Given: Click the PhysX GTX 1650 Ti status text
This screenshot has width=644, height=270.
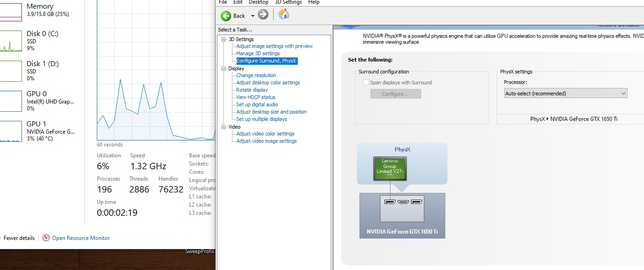Looking at the screenshot, I should coord(574,119).
